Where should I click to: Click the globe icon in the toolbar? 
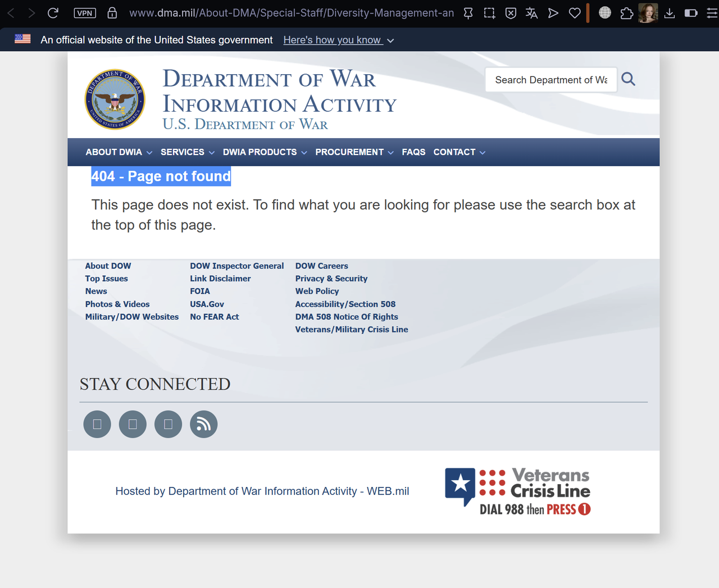pyautogui.click(x=605, y=12)
